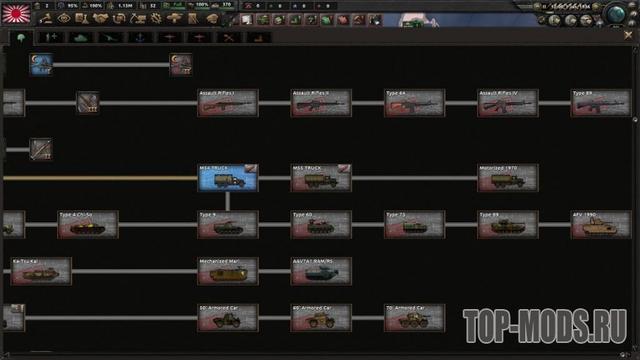Open the Officer Corps cap icon

tap(212, 18)
